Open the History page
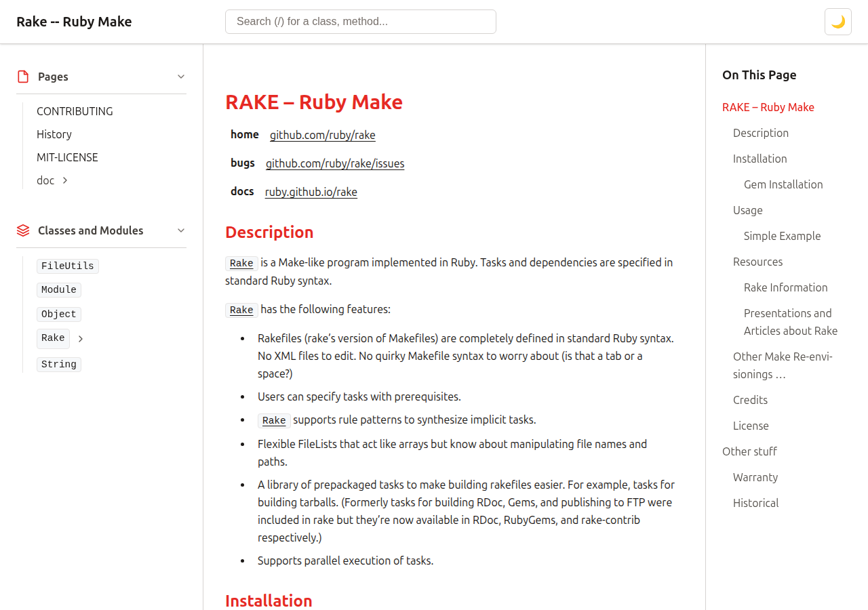Viewport: 868px width, 610px height. (54, 134)
